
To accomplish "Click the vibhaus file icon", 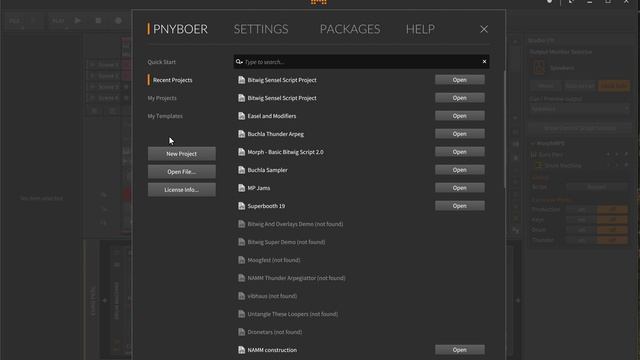I will coord(241,296).
